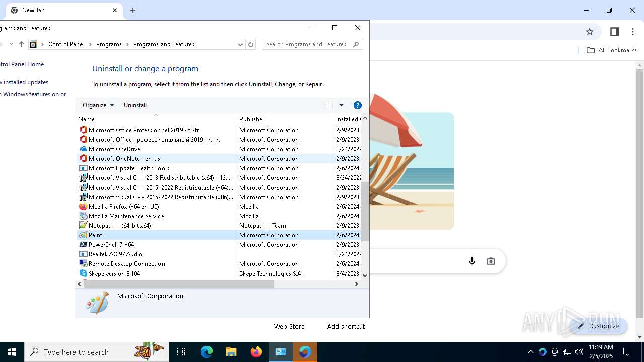Open the view installed updates link
644x362 pixels.
[x=24, y=82]
